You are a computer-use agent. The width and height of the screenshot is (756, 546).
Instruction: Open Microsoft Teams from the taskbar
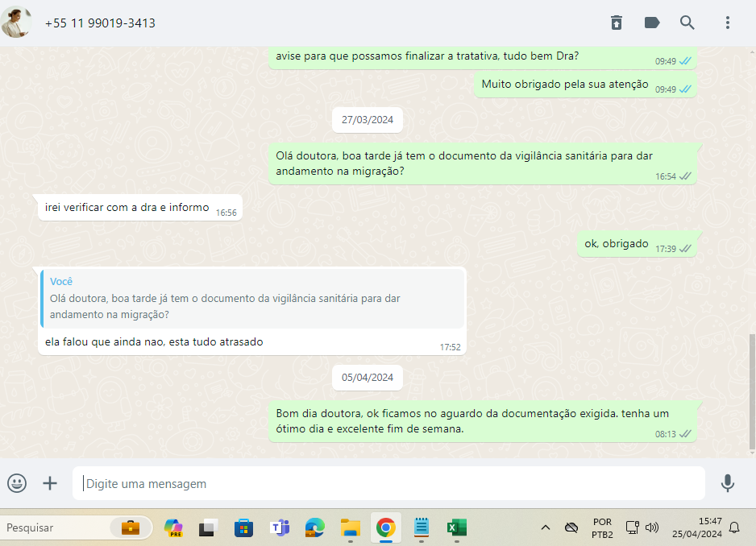(x=280, y=527)
